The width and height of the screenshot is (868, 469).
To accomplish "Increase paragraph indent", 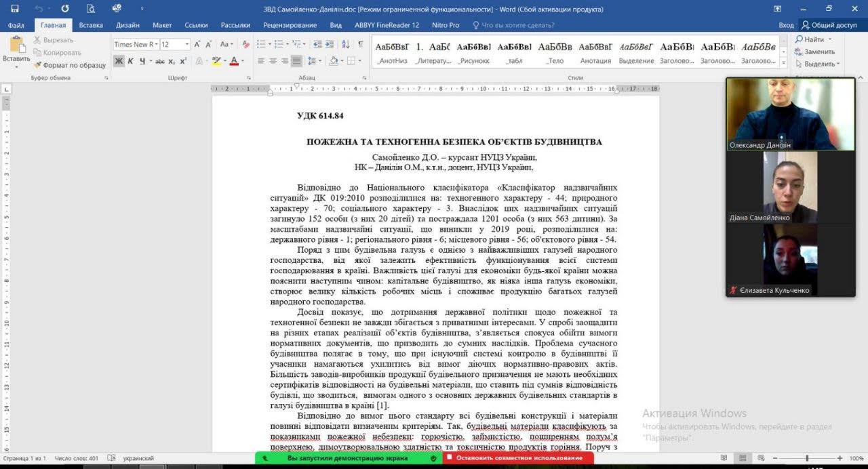I will tap(329, 44).
